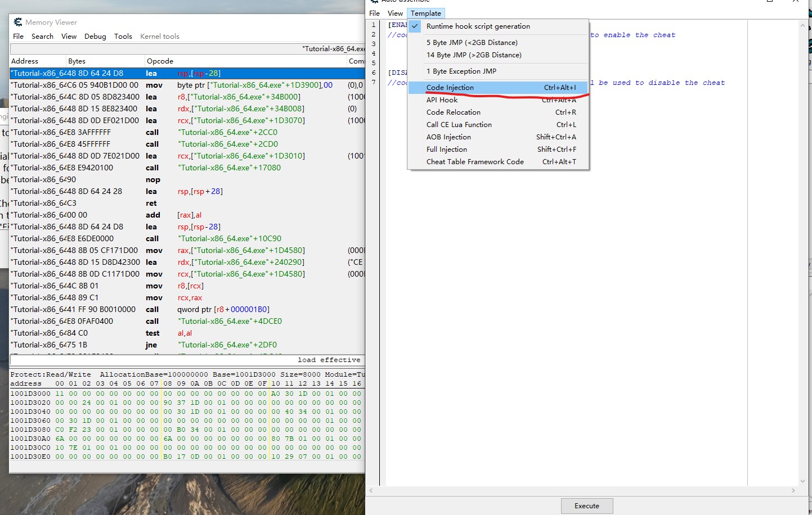Choose 14 Byte JMP (>2GB Distance)
Image resolution: width=812 pixels, height=515 pixels.
click(499, 55)
